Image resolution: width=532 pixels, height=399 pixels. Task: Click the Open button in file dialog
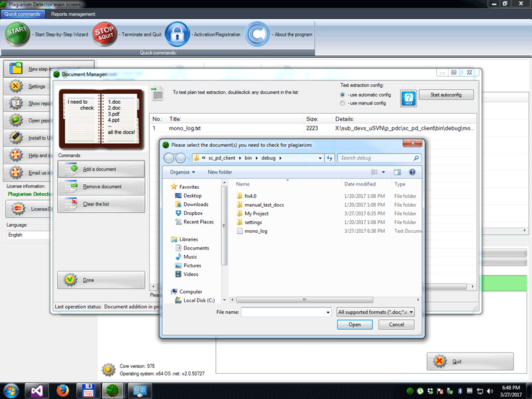click(x=354, y=325)
